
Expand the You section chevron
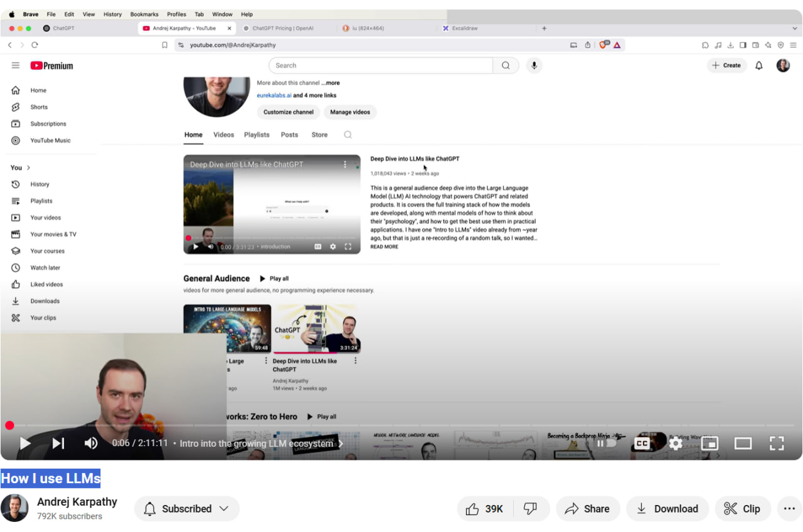click(x=28, y=168)
